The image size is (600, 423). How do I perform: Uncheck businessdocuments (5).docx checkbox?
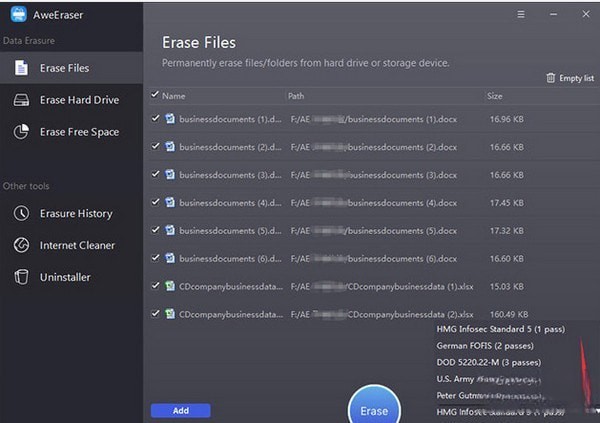155,230
